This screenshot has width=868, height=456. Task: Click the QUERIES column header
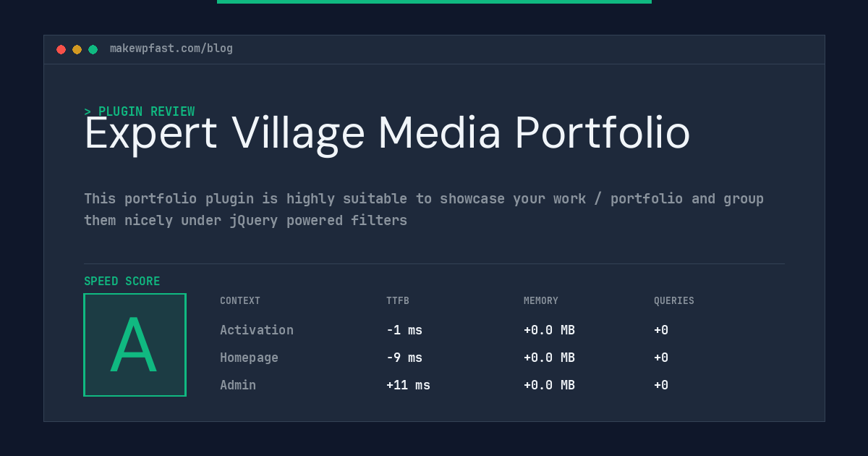point(674,301)
